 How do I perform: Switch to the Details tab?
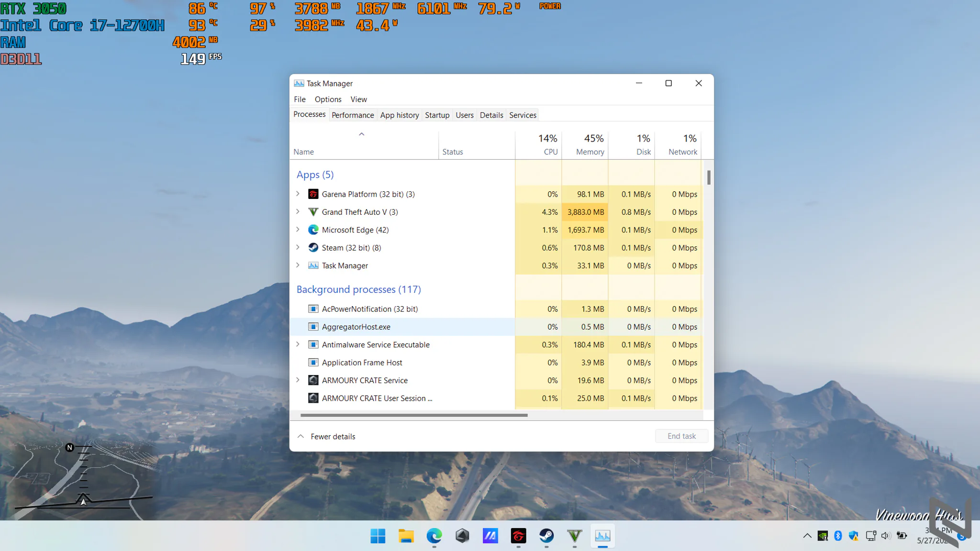coord(491,115)
